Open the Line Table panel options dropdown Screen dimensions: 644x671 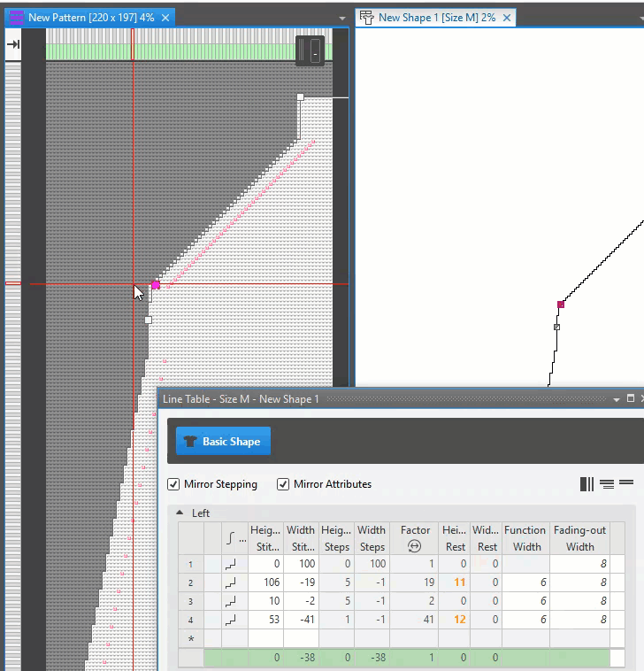pyautogui.click(x=617, y=399)
